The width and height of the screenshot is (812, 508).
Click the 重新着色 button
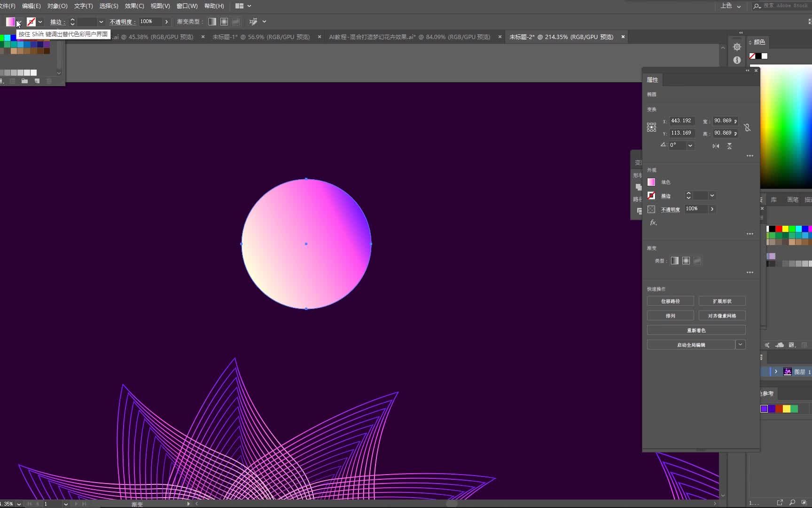[x=696, y=330]
